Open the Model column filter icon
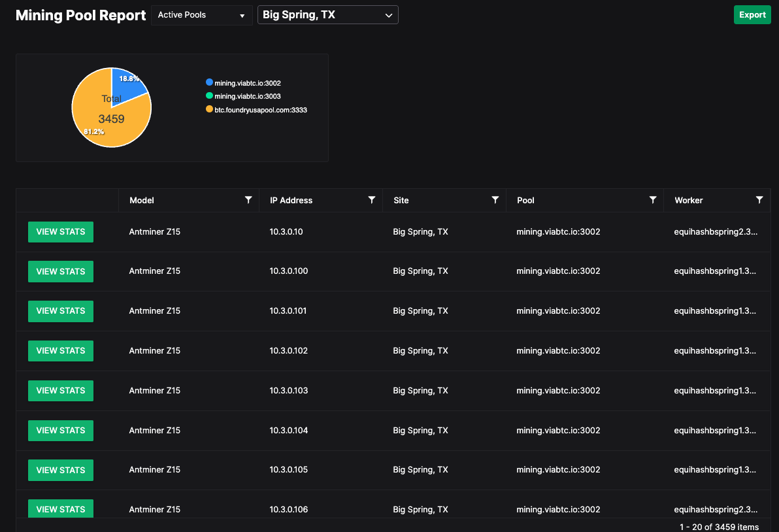Screen dimensions: 779x532 coord(248,200)
